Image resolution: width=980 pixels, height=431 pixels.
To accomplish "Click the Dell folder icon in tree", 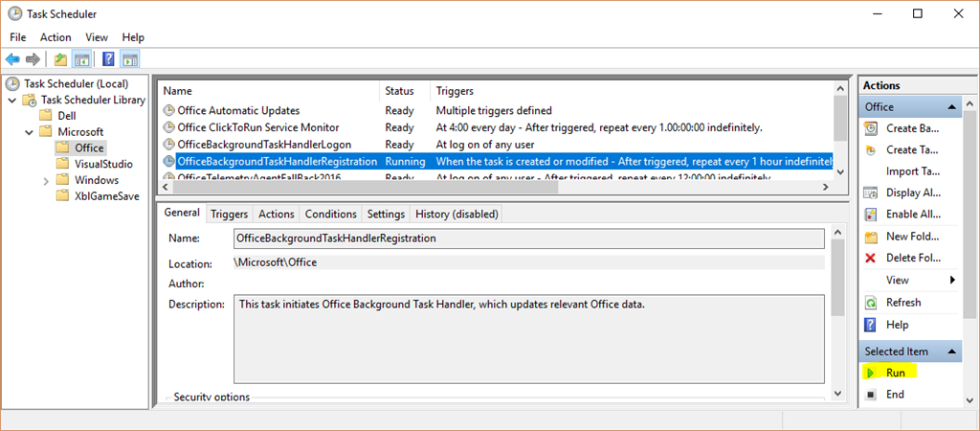I will tap(45, 116).
